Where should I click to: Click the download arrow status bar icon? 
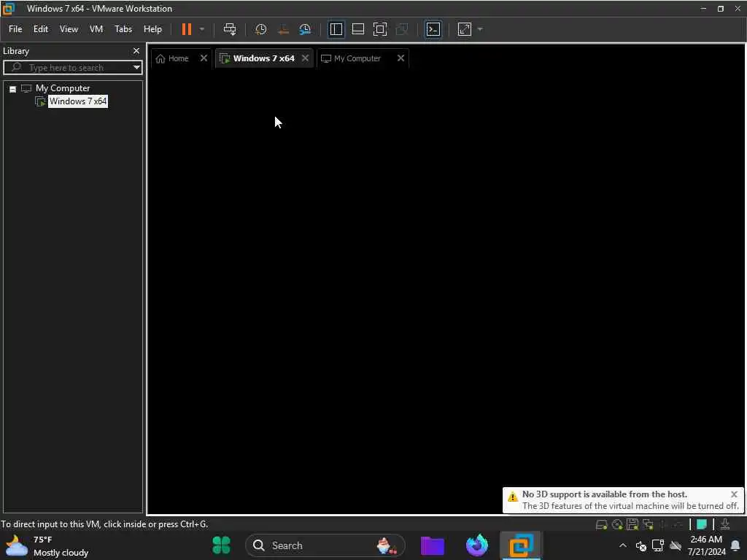pyautogui.click(x=725, y=524)
